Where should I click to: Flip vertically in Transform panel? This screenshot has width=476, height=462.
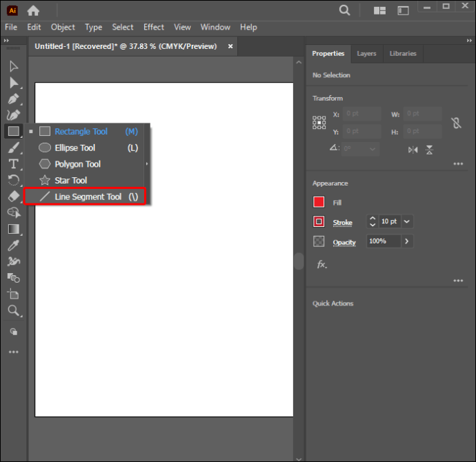click(429, 150)
